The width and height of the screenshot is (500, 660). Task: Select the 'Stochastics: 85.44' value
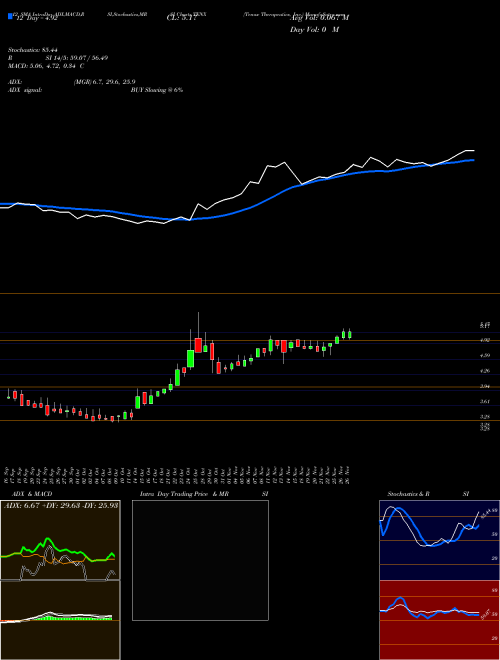tap(32, 50)
